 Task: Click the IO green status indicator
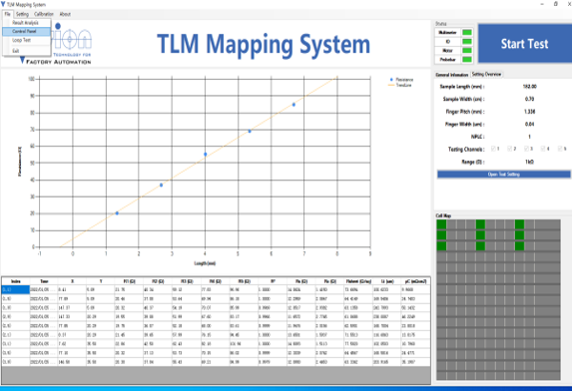point(467,42)
